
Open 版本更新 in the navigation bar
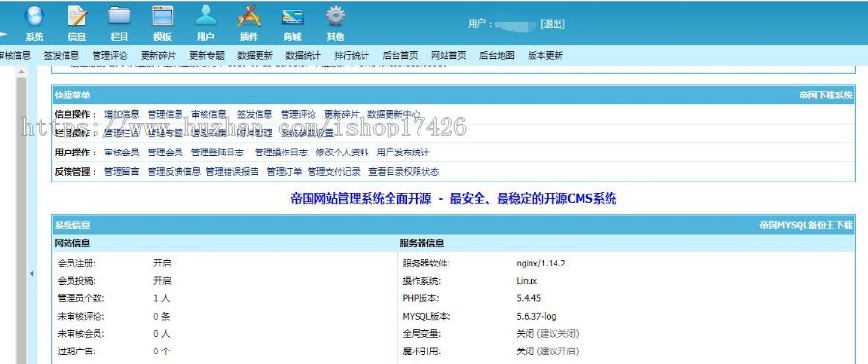point(545,55)
